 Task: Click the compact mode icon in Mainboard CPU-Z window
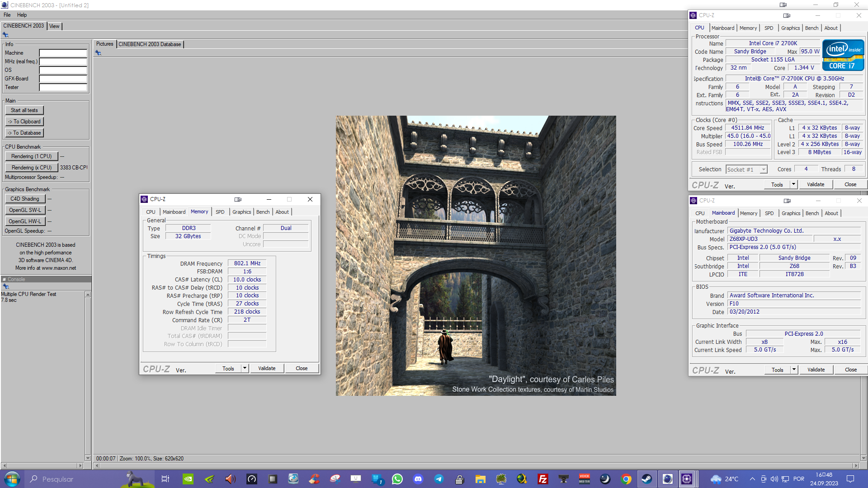click(787, 201)
